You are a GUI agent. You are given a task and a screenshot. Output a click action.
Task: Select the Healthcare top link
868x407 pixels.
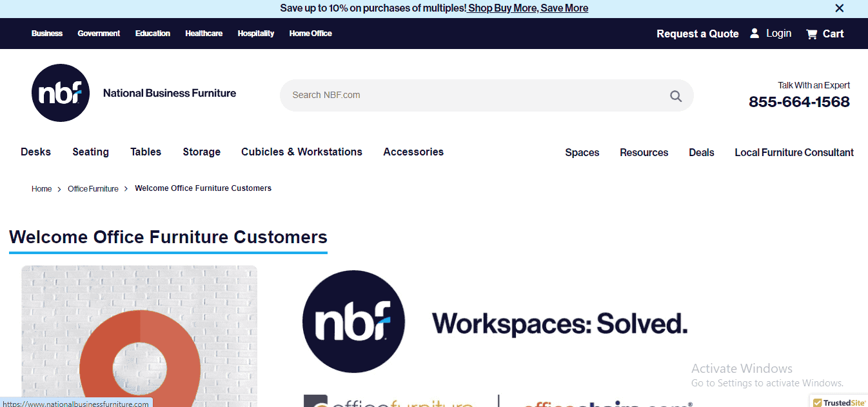tap(203, 34)
